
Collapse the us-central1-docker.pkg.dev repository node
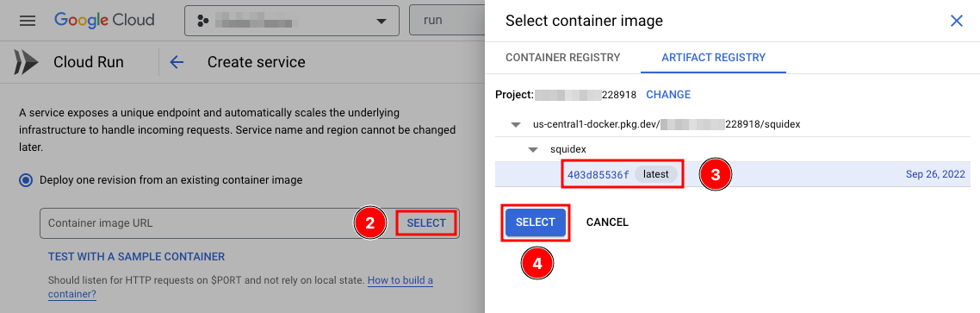click(x=516, y=124)
